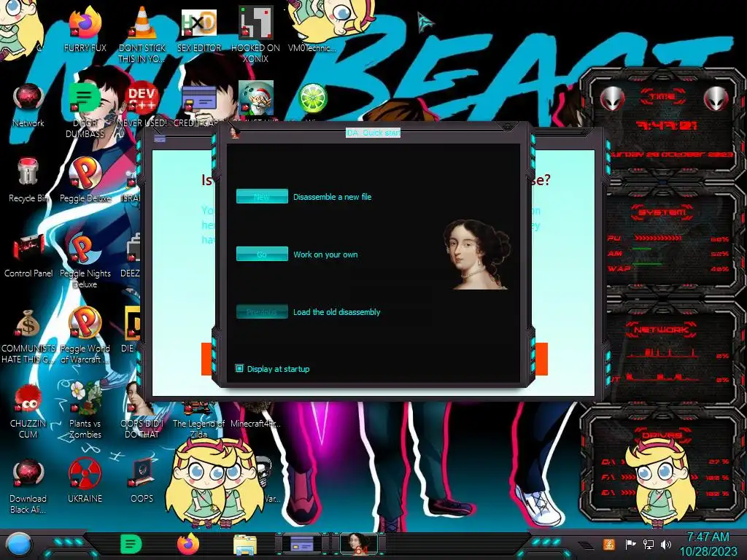
Task: Click the Previous button to load old disassembly
Action: (262, 312)
